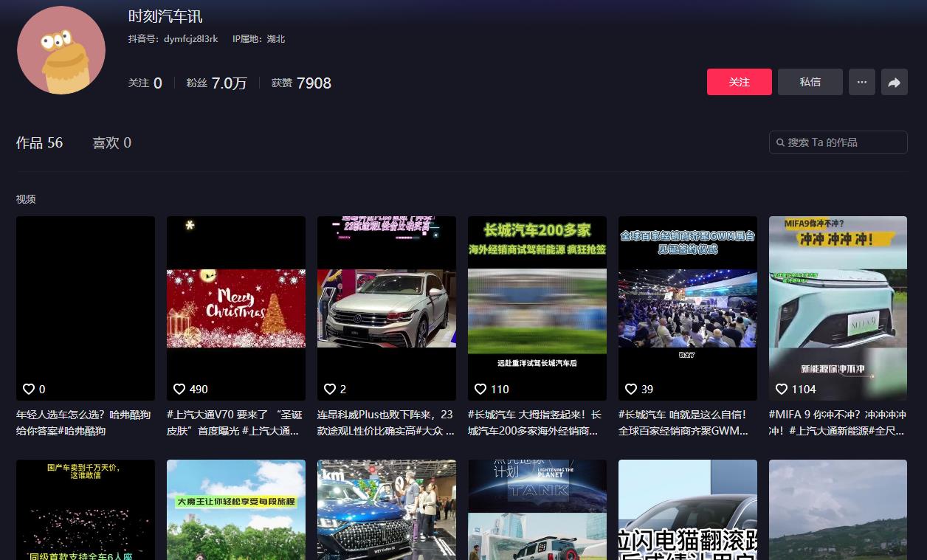Open title #长城汽车 大拇指竖起来
This screenshot has width=927, height=560.
point(537,423)
